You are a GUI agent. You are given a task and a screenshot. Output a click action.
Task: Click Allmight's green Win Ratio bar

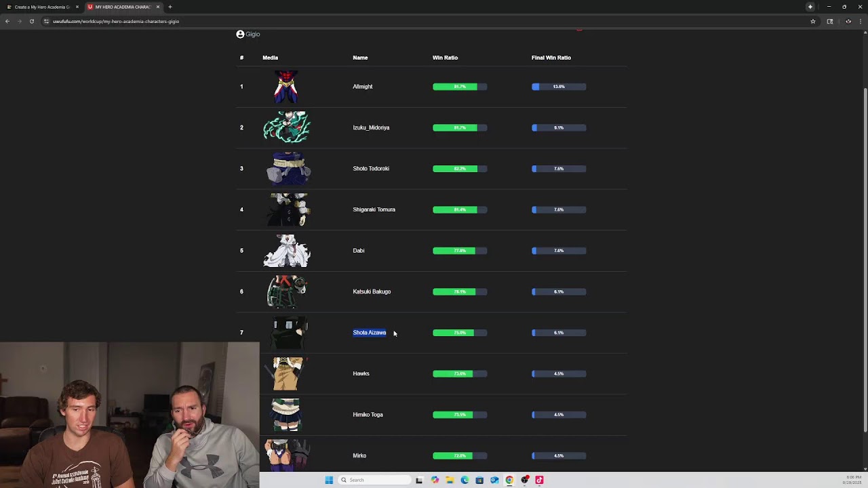[x=455, y=87]
